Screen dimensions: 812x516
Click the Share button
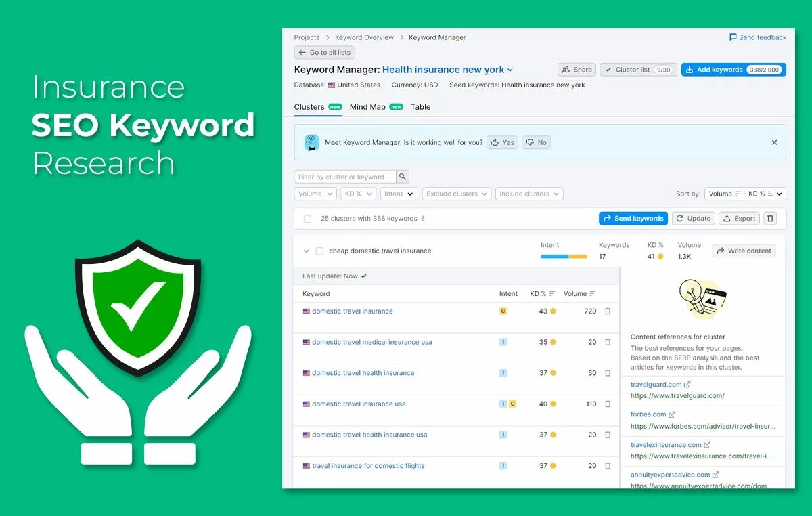[x=577, y=70]
